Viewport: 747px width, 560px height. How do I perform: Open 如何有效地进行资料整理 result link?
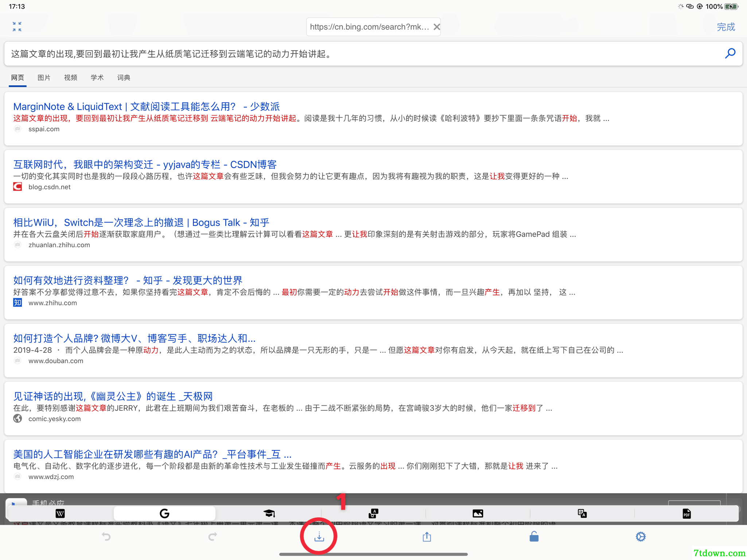click(x=128, y=280)
